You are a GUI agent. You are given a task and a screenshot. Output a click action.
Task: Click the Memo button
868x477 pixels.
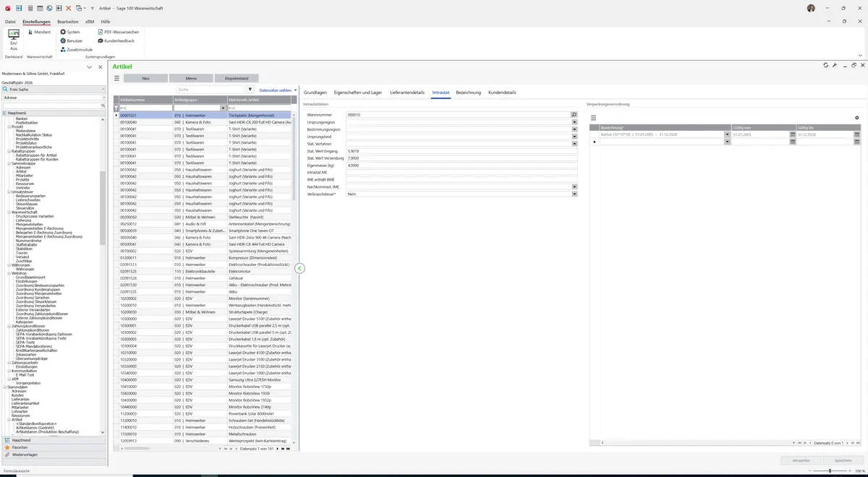click(191, 78)
